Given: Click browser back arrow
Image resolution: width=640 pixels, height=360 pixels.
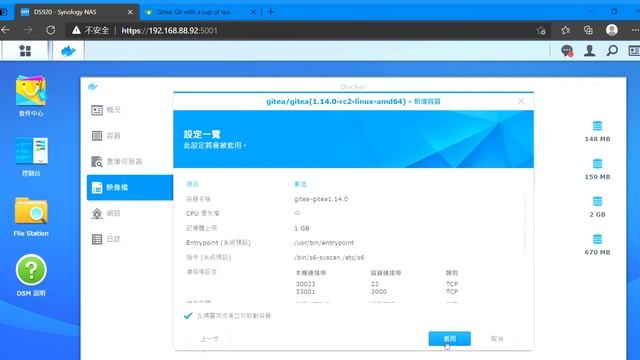Looking at the screenshot, I should coord(6,30).
